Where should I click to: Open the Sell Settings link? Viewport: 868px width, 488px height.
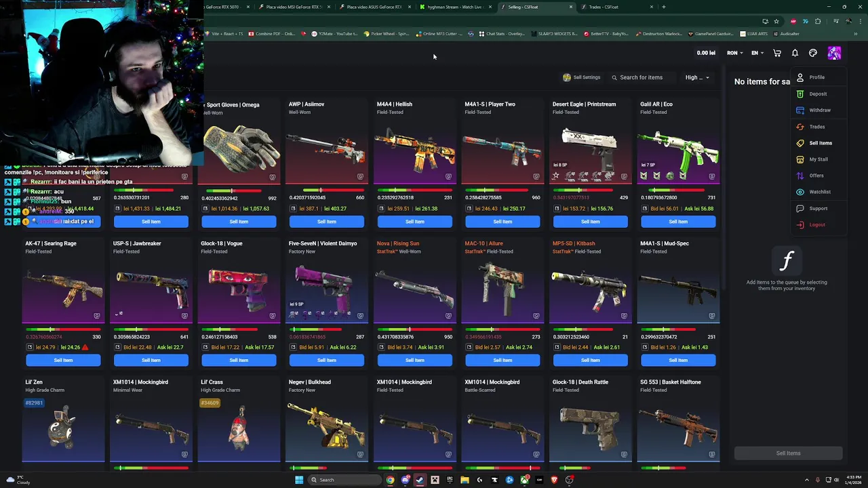tap(581, 77)
